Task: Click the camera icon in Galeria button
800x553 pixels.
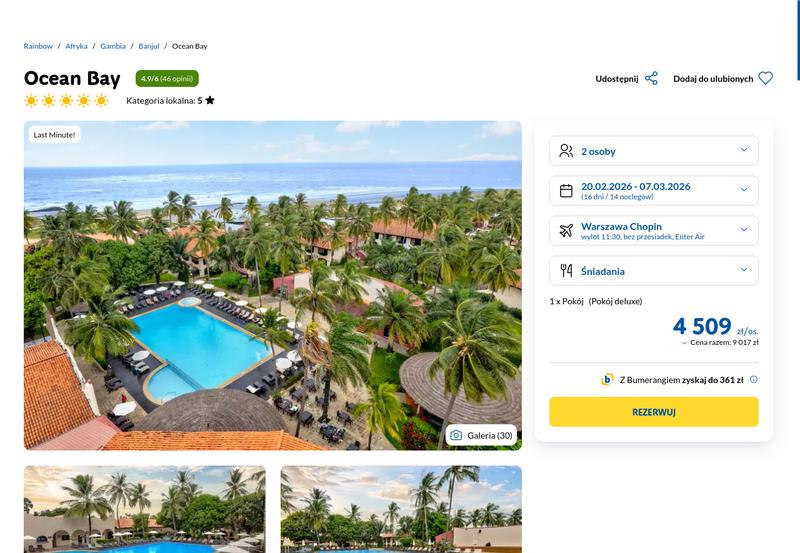Action: pos(456,435)
